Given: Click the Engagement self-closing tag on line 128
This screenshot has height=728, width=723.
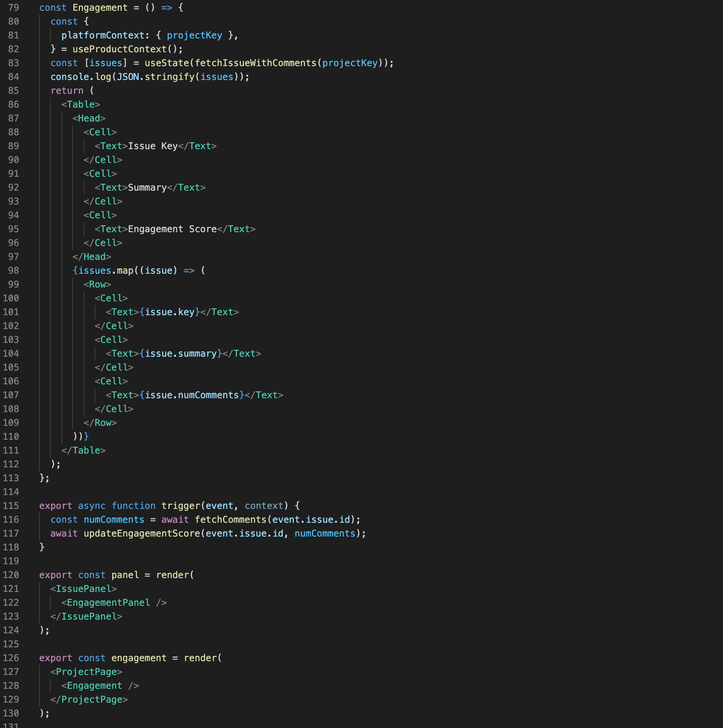Looking at the screenshot, I should (100, 686).
